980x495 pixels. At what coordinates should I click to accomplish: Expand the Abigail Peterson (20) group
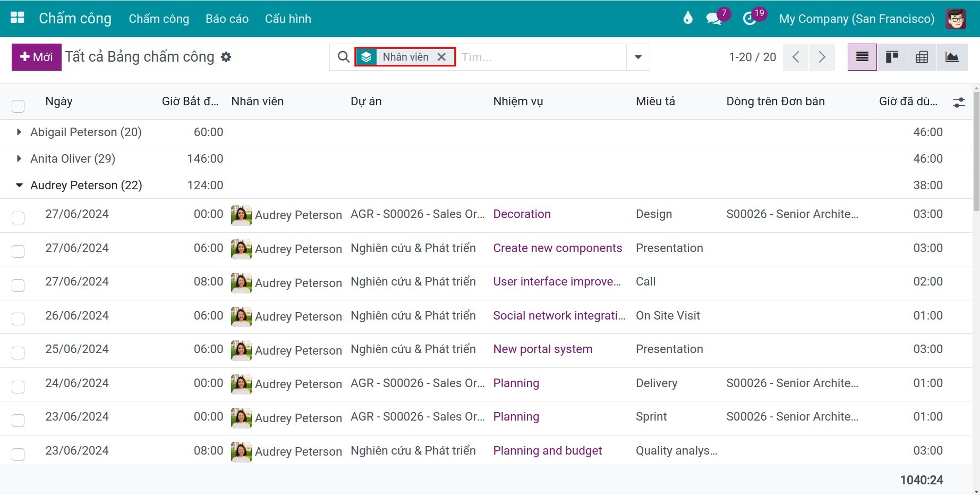pyautogui.click(x=19, y=132)
